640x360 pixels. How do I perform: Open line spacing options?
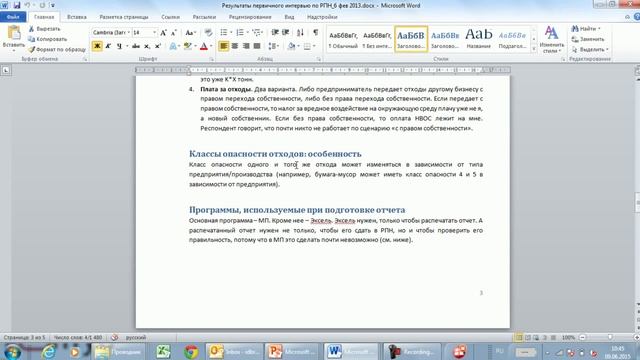273,46
